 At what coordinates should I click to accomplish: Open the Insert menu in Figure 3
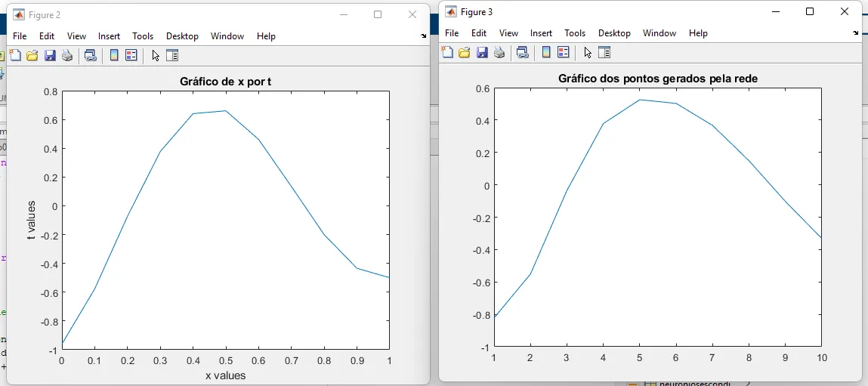click(541, 33)
